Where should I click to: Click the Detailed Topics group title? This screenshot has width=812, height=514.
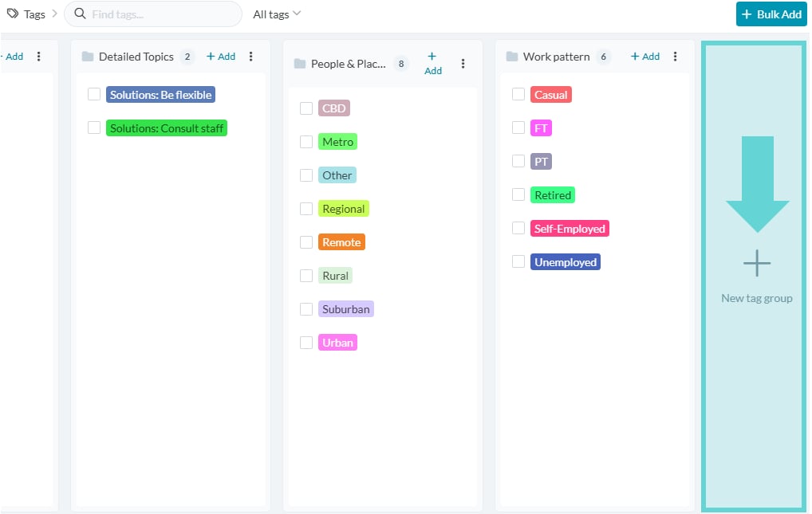pyautogui.click(x=136, y=57)
